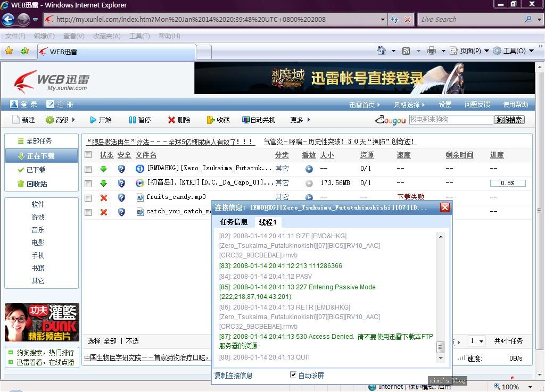Click the IE zoom level magnifier
Viewport: 545px width, 392px height.
point(497,386)
